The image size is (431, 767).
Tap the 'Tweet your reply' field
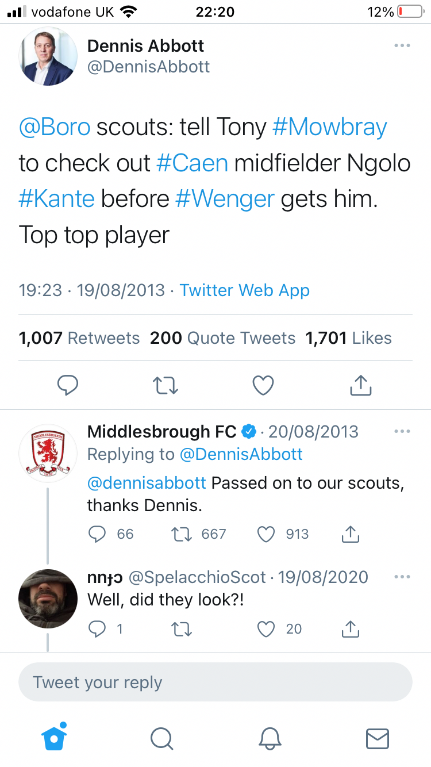pyautogui.click(x=215, y=682)
